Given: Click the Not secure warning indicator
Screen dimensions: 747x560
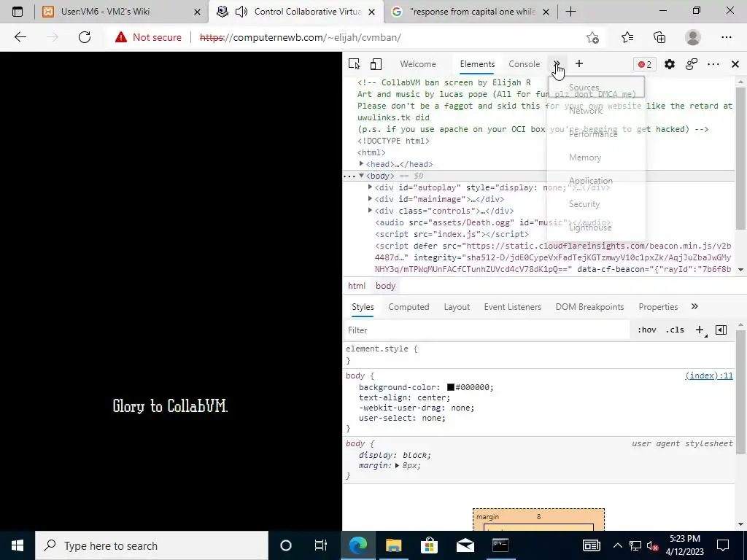Looking at the screenshot, I should 148,37.
